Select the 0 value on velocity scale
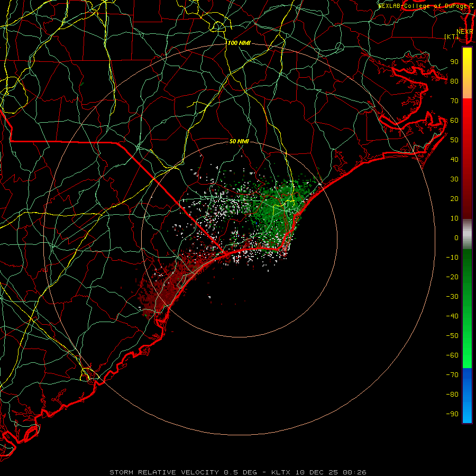Screen dimensions: 476x476 coord(456,237)
